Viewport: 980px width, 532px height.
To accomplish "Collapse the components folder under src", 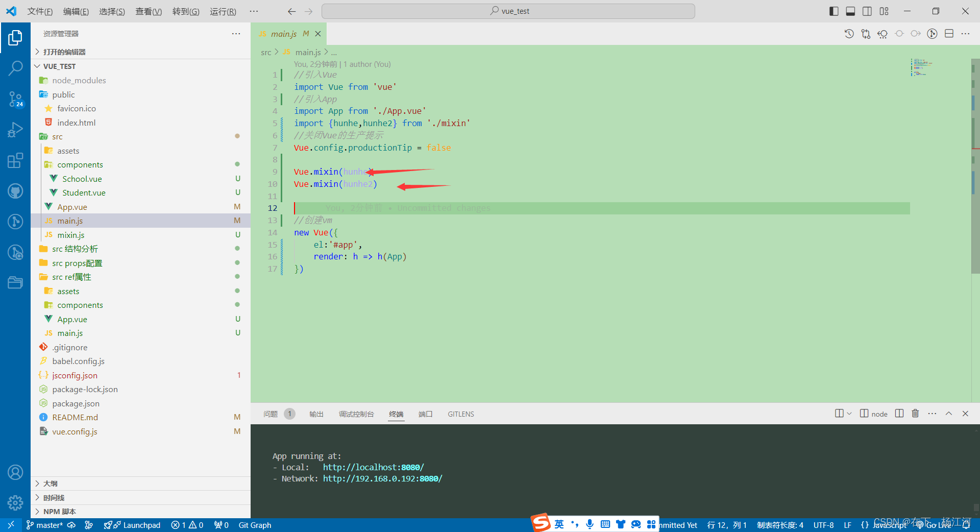I will coord(140,164).
